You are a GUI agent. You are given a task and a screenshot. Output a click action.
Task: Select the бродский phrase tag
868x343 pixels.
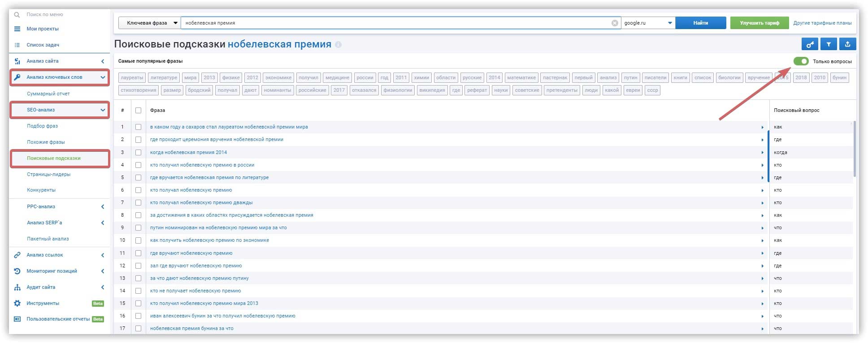199,90
